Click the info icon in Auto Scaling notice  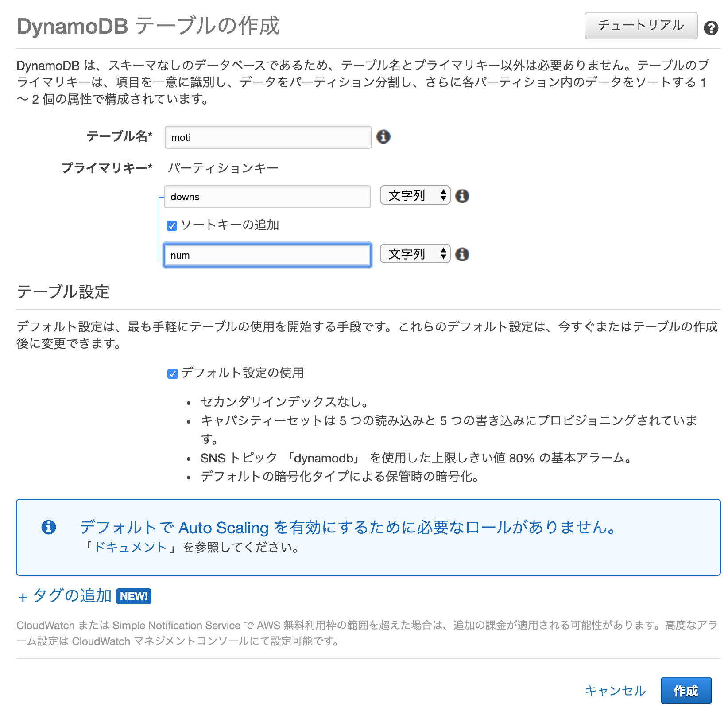pos(49,527)
